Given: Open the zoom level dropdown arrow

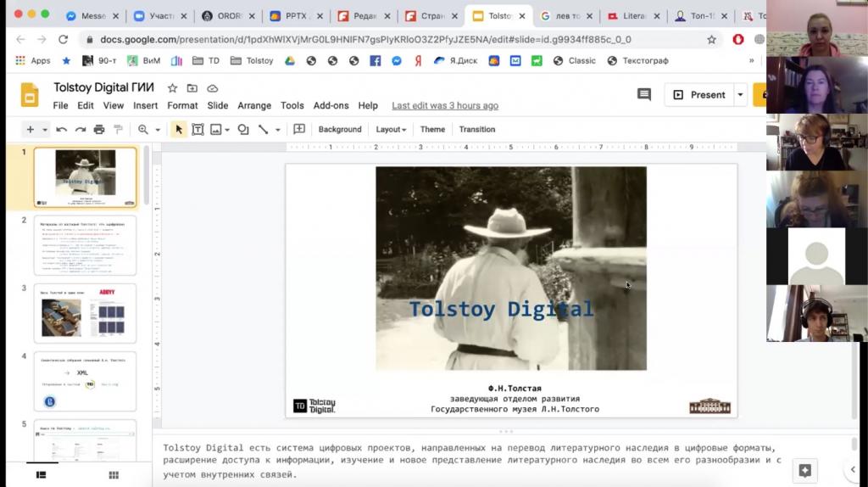Looking at the screenshot, I should [158, 130].
